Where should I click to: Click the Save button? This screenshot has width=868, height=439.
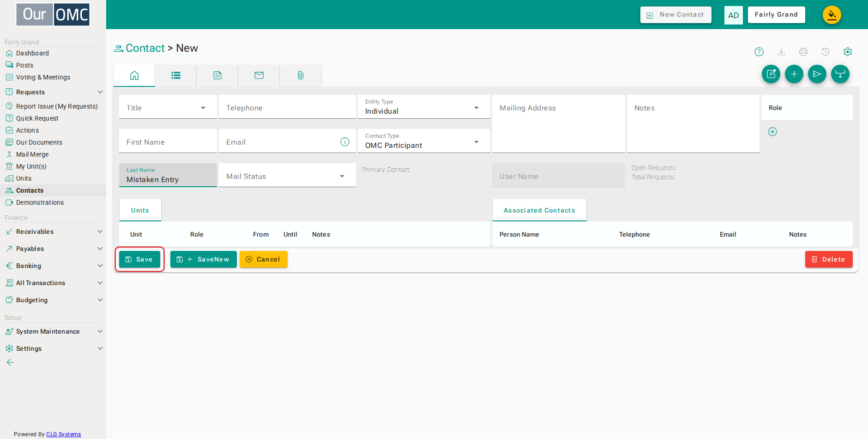click(139, 259)
